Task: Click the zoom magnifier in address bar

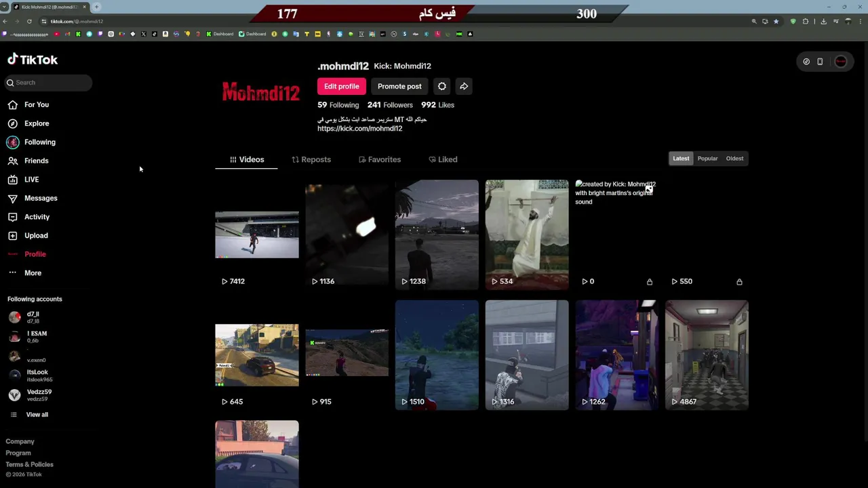Action: pos(754,21)
